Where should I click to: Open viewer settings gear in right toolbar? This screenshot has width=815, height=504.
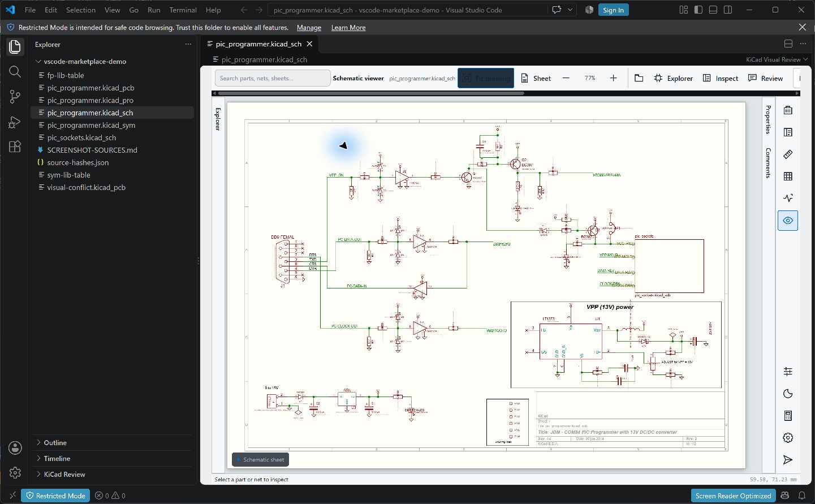pyautogui.click(x=788, y=438)
